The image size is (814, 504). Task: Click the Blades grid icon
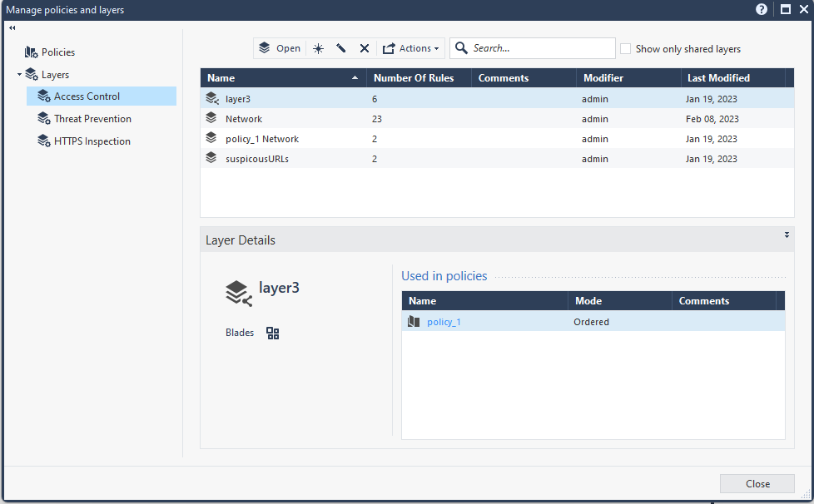(272, 334)
